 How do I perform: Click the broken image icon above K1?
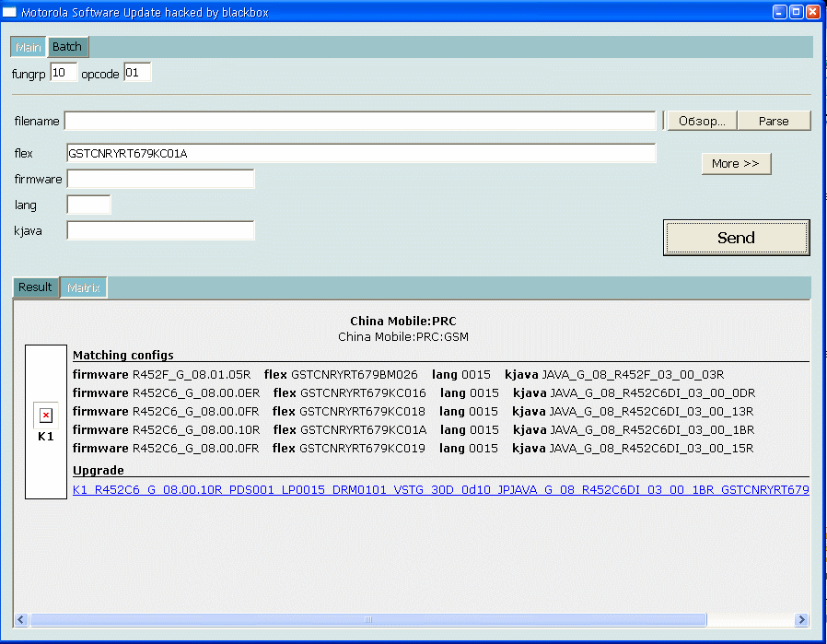tap(46, 416)
